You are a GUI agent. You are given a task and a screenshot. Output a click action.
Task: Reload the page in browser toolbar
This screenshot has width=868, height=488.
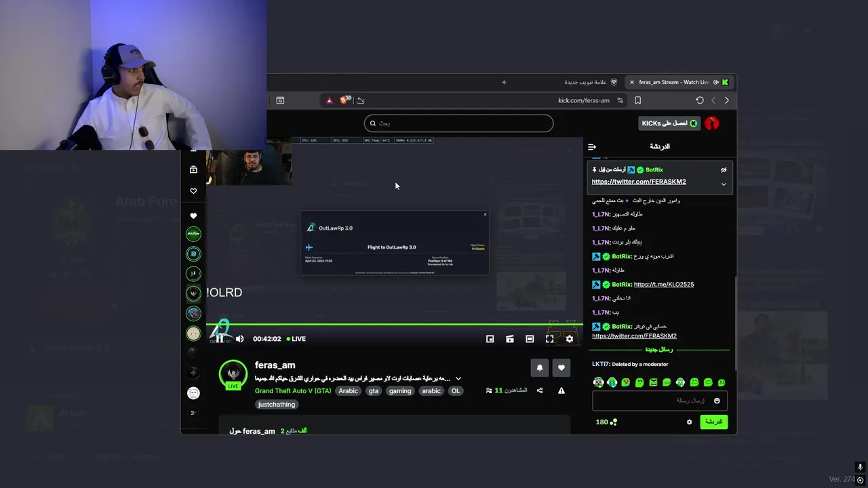700,100
